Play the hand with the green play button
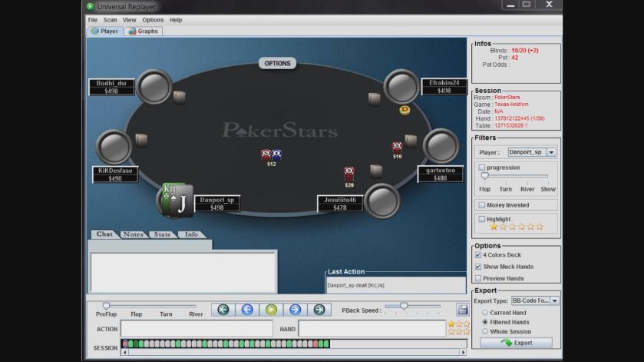Viewport: 644px width, 362px height. pyautogui.click(x=271, y=310)
